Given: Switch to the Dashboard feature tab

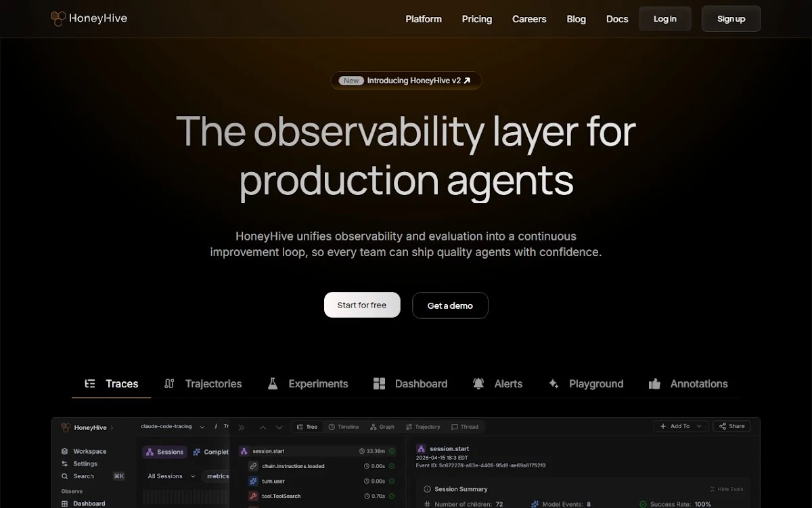Looking at the screenshot, I should [x=410, y=383].
